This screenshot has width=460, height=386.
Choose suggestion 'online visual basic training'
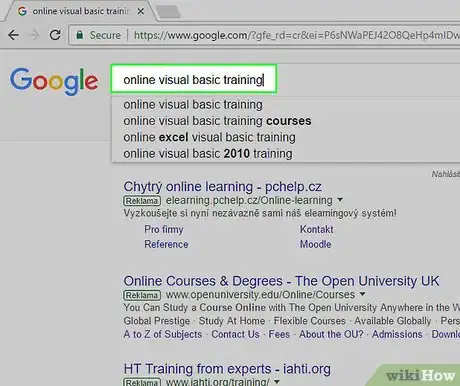(x=193, y=105)
